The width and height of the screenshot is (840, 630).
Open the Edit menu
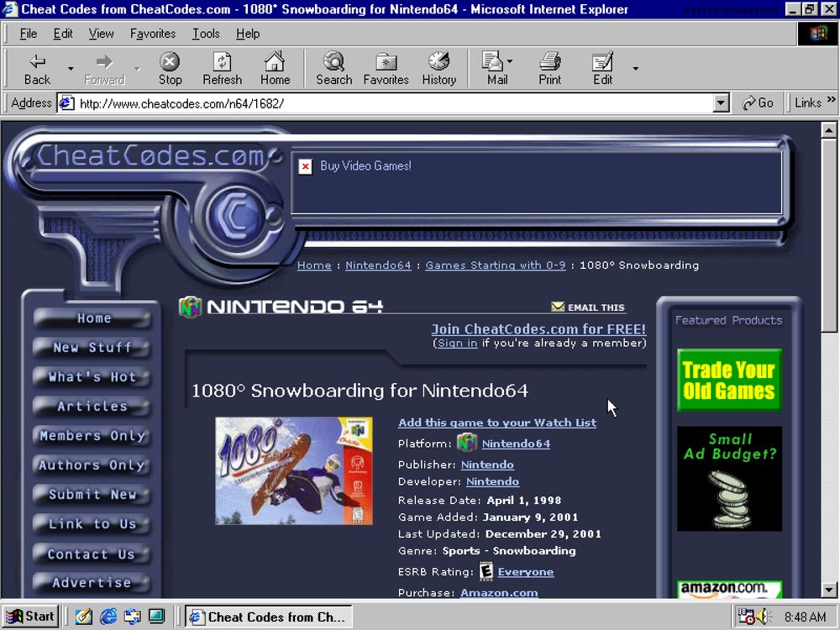63,34
